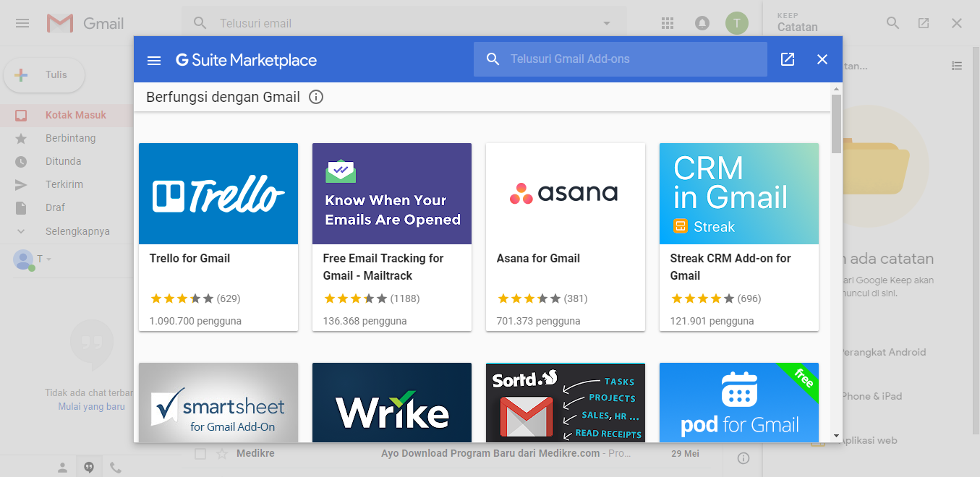
Task: Click the Marketplace scrollbar down arrow
Action: [x=837, y=436]
